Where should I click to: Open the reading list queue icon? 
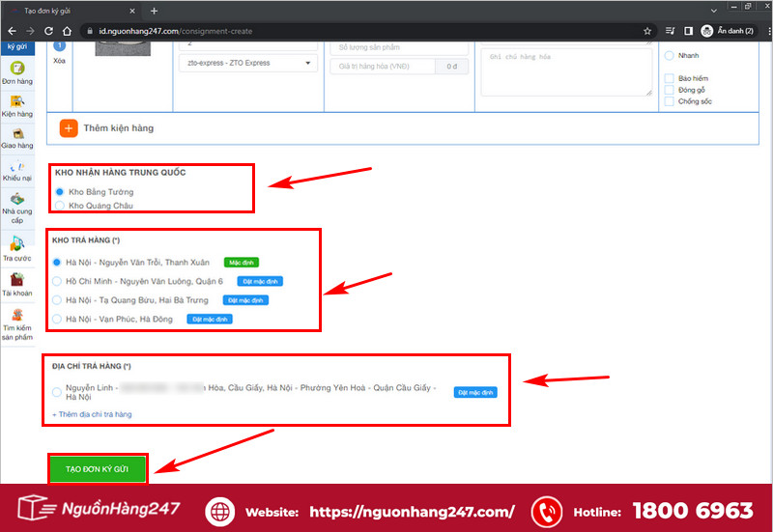[x=670, y=31]
